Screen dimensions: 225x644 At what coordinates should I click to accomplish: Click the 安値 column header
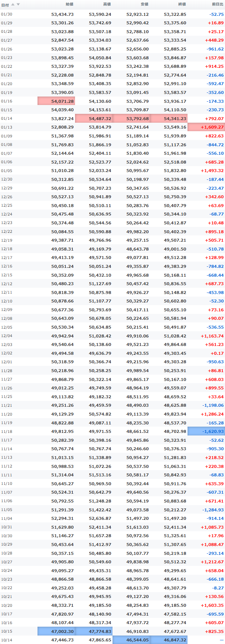[x=144, y=4]
